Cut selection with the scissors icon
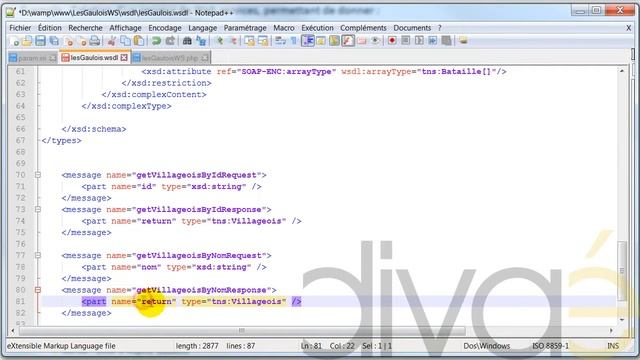This screenshot has height=360, width=640. (x=111, y=40)
